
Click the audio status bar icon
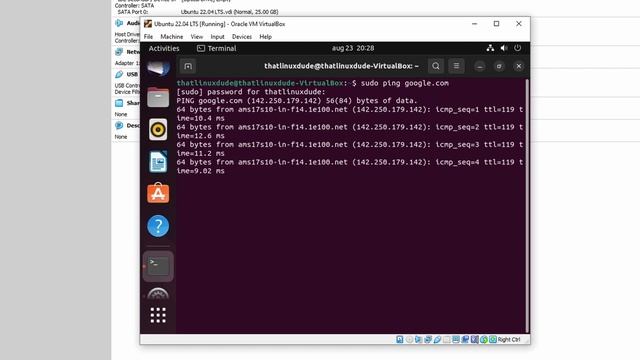418,340
